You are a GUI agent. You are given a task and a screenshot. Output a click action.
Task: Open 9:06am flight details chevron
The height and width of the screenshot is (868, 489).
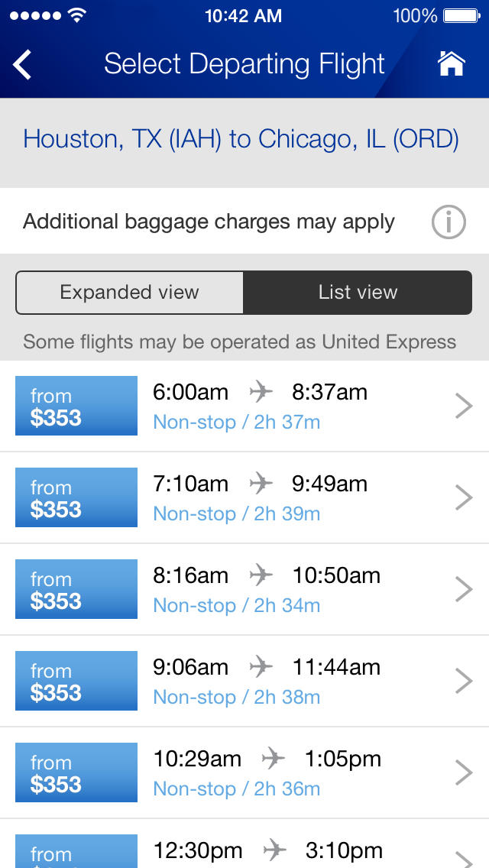tap(463, 682)
